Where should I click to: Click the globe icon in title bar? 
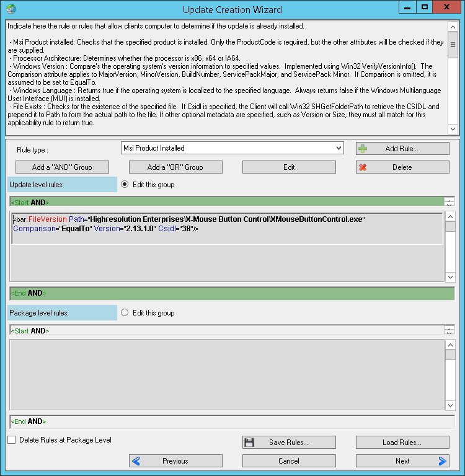pos(11,9)
